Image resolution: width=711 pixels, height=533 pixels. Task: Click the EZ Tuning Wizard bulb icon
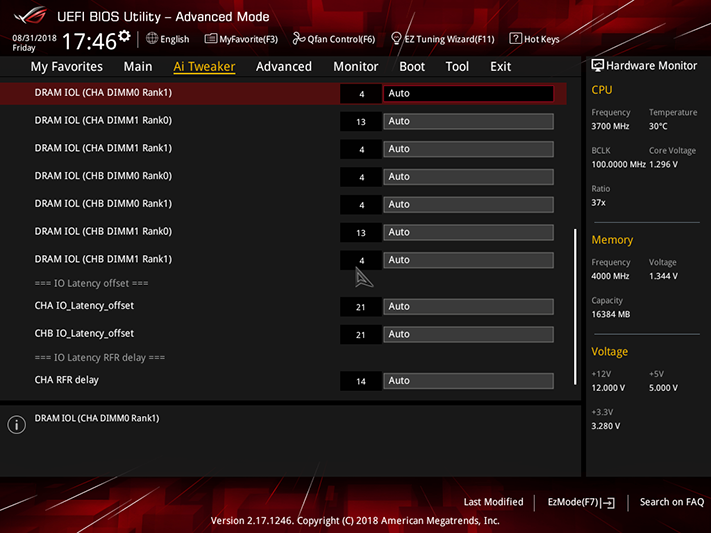[x=396, y=39]
